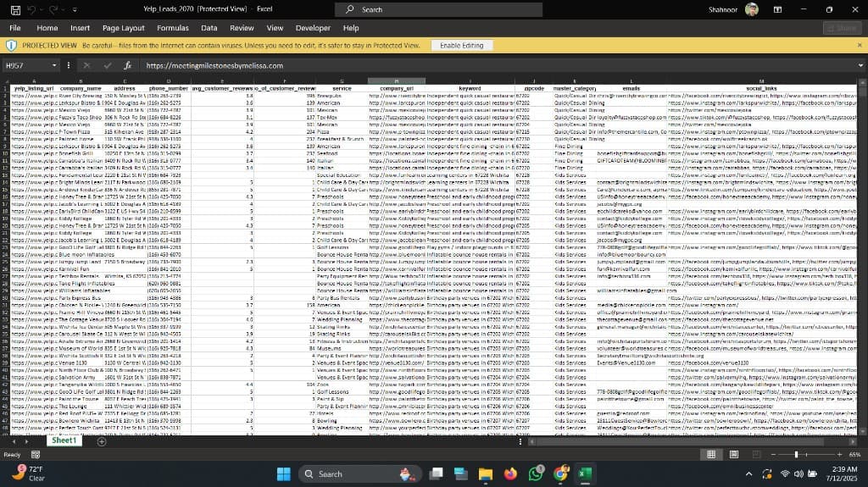Click the emails header cell

coord(631,88)
